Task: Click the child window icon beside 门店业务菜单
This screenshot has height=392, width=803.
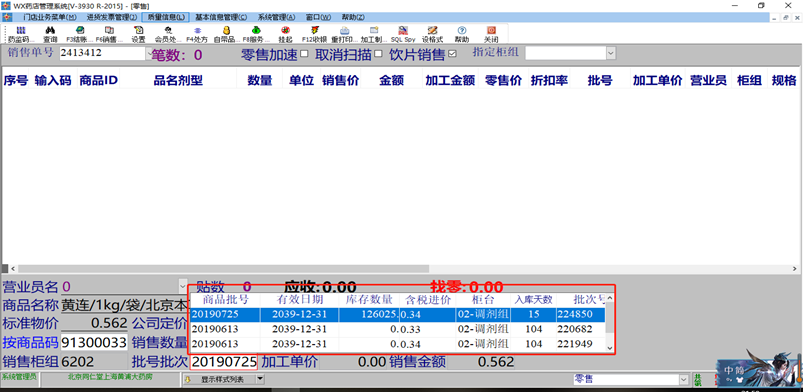Action: pyautogui.click(x=6, y=17)
